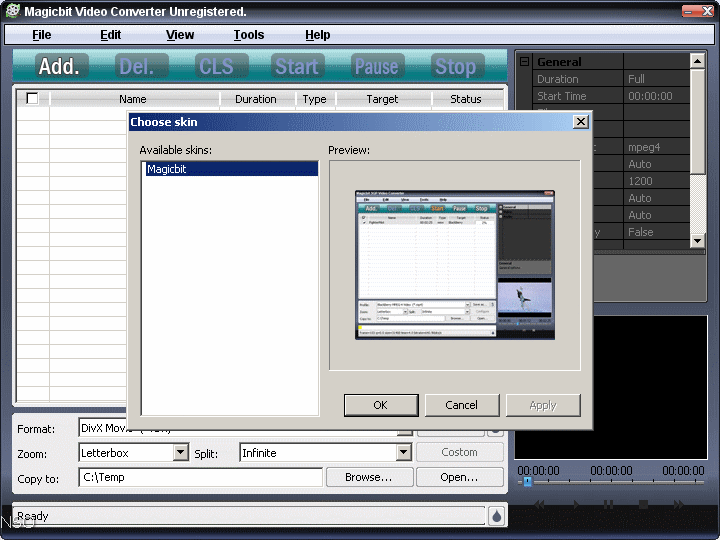Click the Type column header
Viewport: 720px width, 540px height.
coord(315,99)
